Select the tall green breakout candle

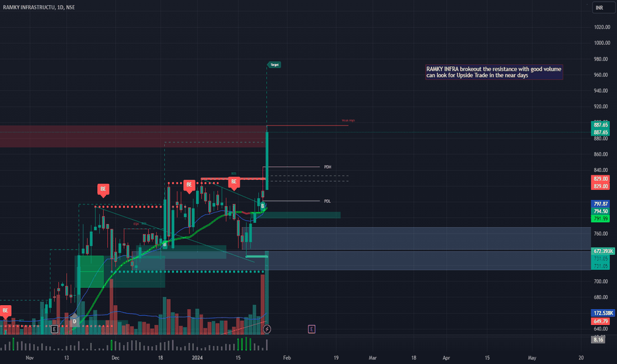267,161
